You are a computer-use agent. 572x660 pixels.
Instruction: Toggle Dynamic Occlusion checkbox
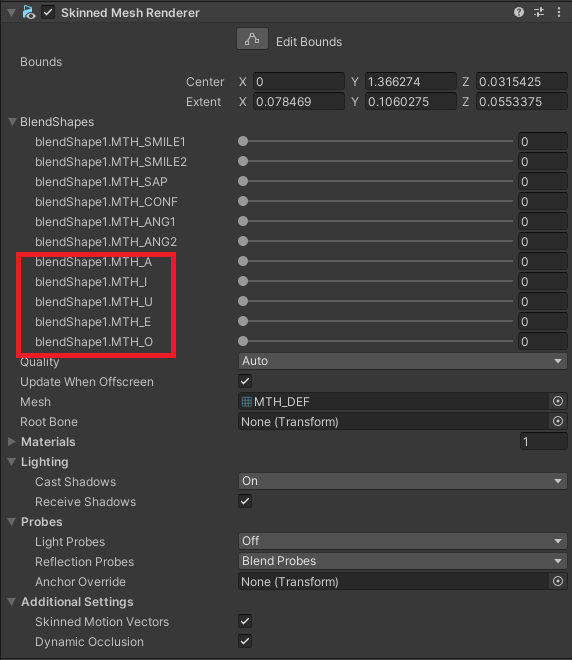pyautogui.click(x=245, y=641)
